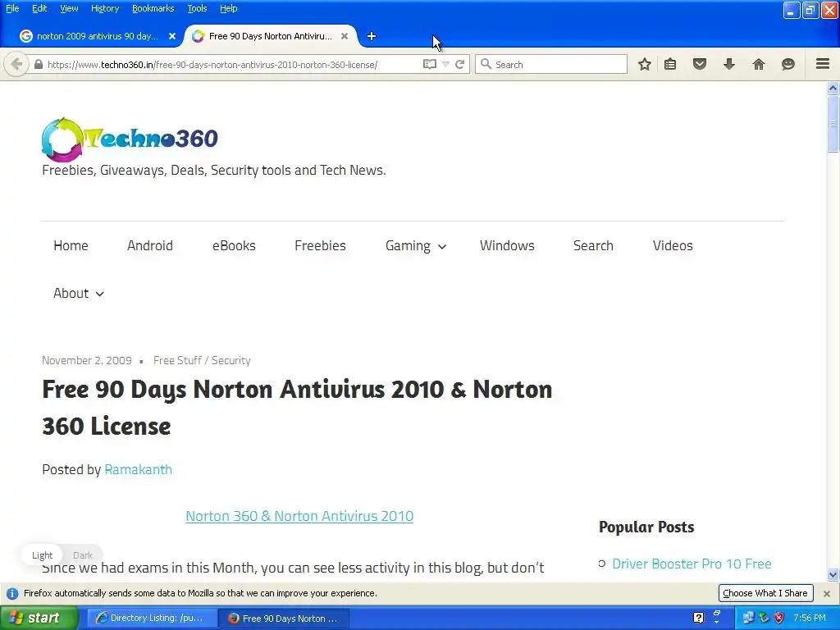
Task: Save page to Pocket icon
Action: 699,64
